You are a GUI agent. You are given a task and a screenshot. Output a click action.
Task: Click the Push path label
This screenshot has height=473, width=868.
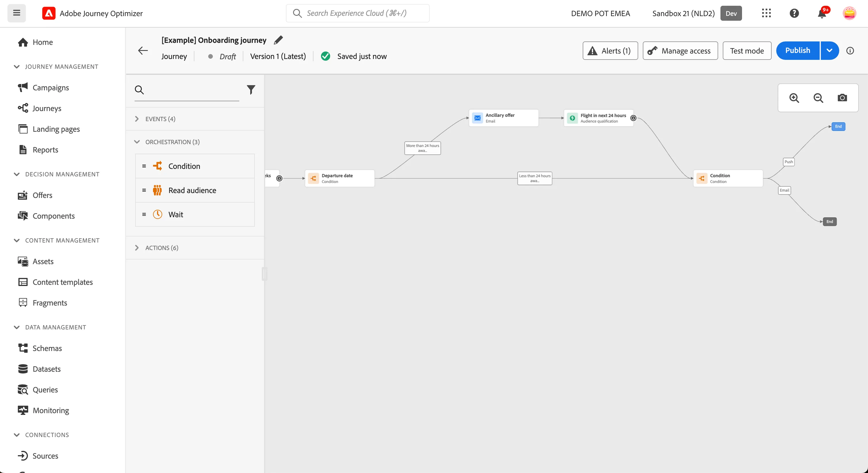[789, 162]
